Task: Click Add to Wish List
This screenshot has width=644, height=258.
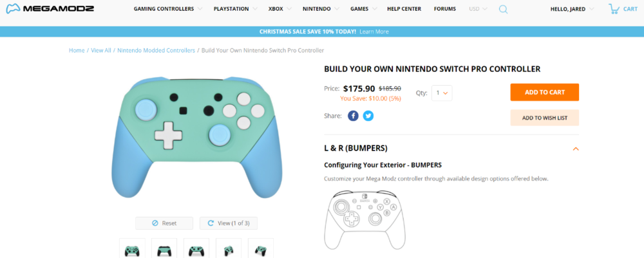Action: 544,118
